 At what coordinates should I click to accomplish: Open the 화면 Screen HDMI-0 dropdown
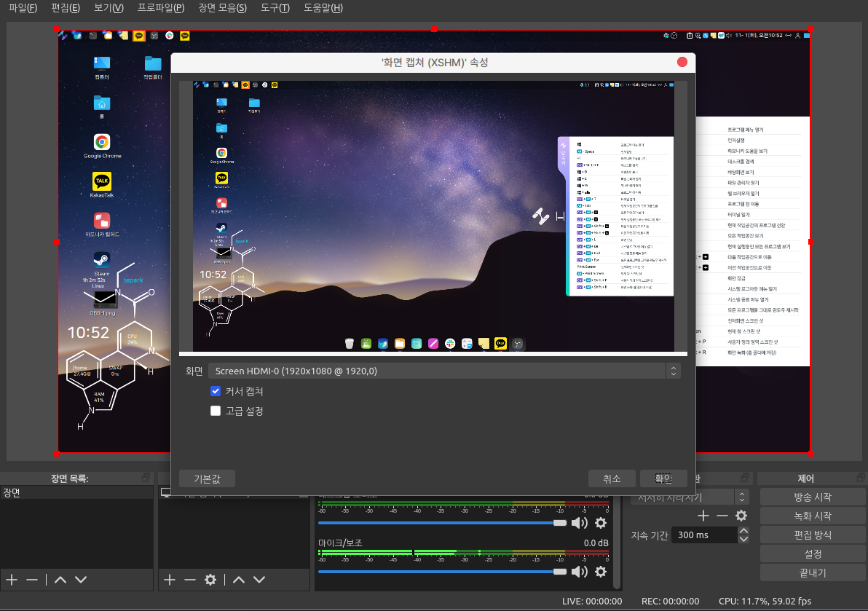click(x=443, y=371)
